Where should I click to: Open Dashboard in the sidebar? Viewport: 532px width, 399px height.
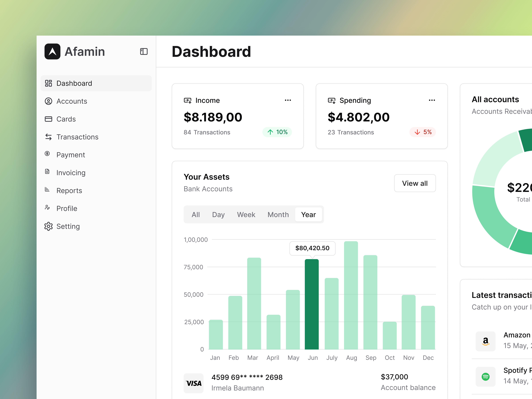pyautogui.click(x=96, y=83)
